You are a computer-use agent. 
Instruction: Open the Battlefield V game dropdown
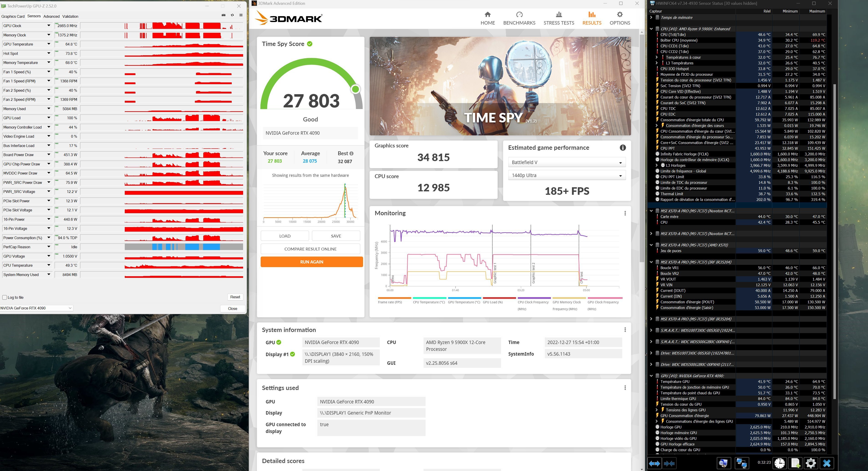click(x=567, y=162)
